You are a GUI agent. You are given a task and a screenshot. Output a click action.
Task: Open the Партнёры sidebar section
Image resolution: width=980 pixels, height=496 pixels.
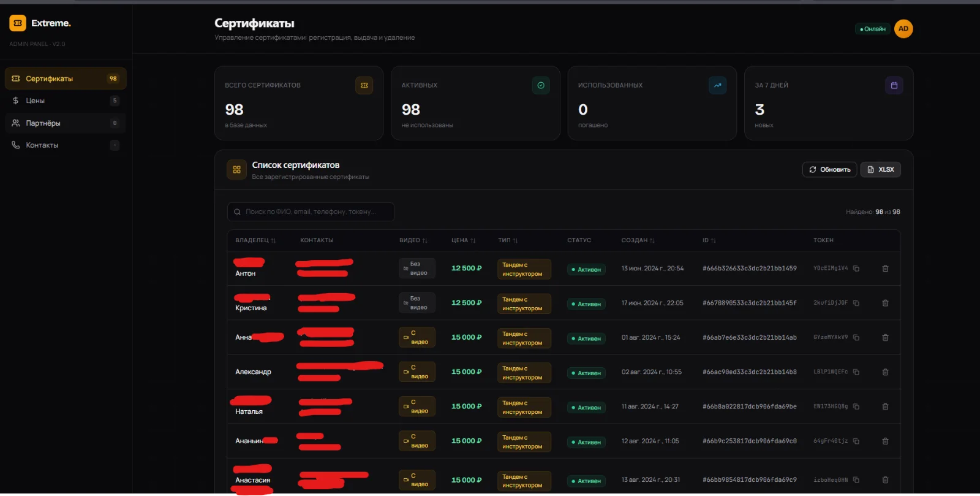point(66,123)
